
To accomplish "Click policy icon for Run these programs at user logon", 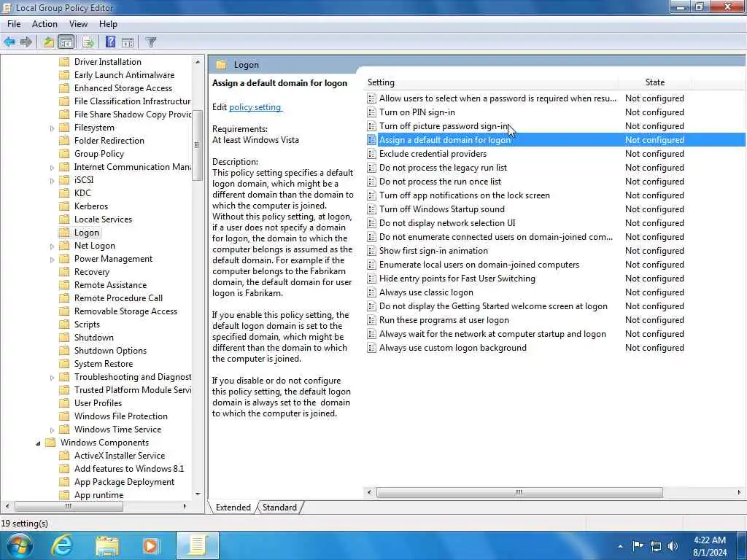I will [x=371, y=320].
